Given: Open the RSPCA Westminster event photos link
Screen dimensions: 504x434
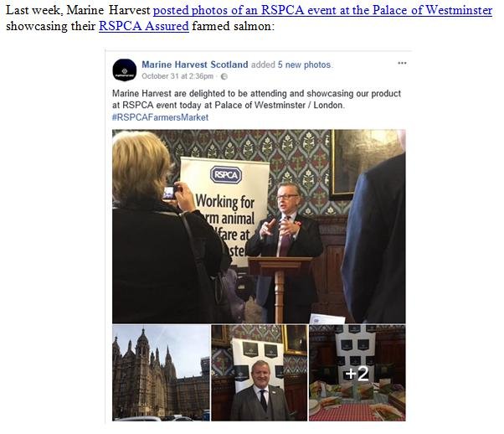Looking at the screenshot, I should pos(322,10).
